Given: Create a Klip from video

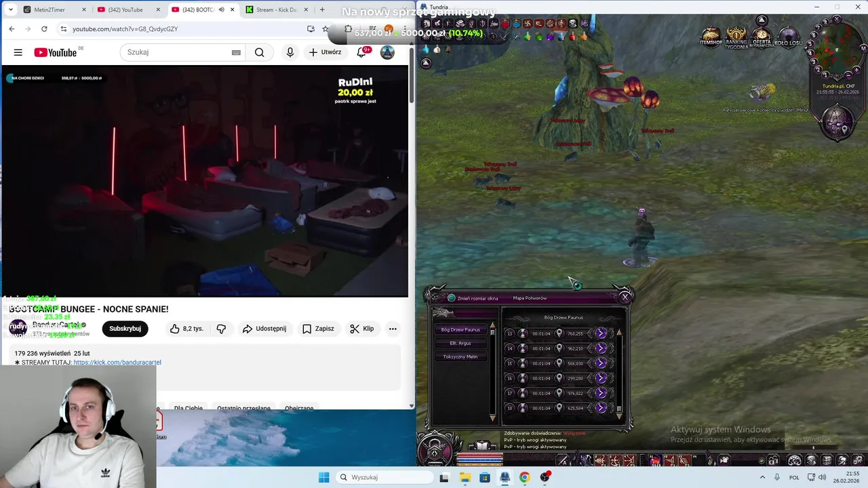Looking at the screenshot, I should pos(362,329).
